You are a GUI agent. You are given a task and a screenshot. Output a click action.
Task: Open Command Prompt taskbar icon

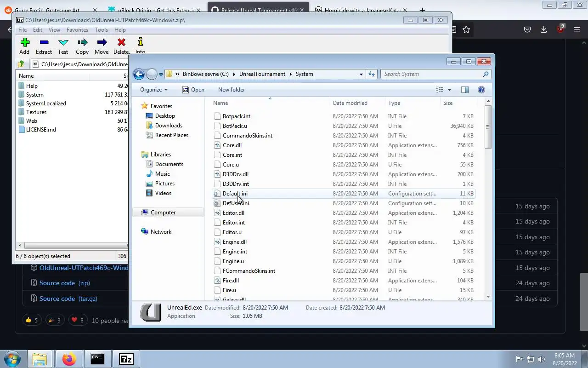click(97, 359)
